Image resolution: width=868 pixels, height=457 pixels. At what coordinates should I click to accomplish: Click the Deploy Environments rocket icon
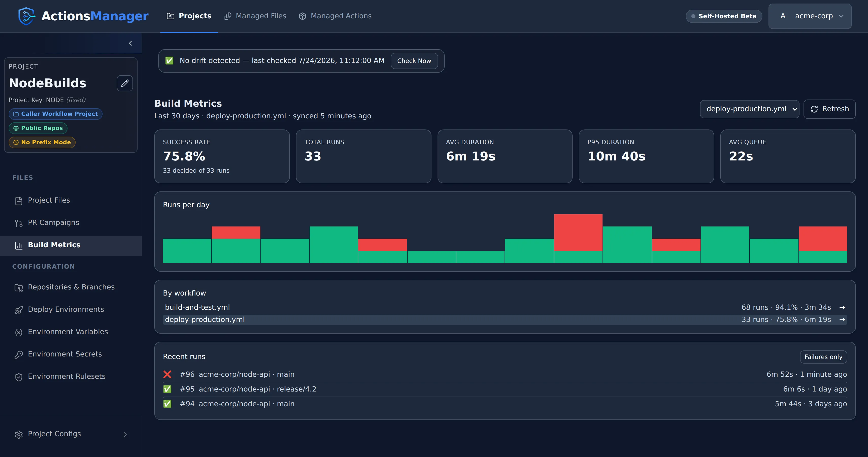19,310
